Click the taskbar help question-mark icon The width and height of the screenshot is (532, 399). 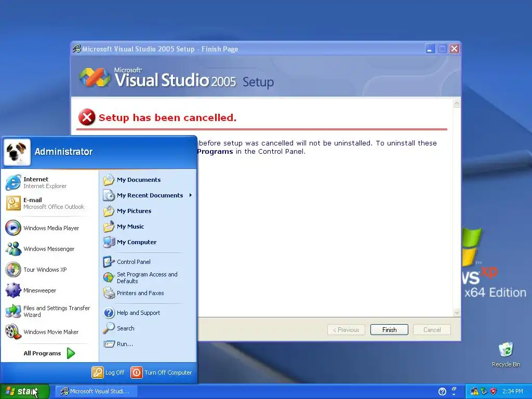coord(443,392)
